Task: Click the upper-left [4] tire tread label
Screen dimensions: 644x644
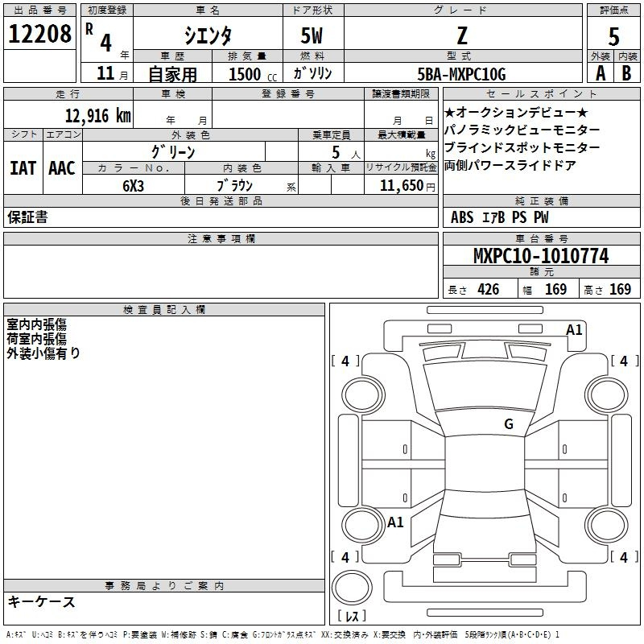Action: pos(345,361)
